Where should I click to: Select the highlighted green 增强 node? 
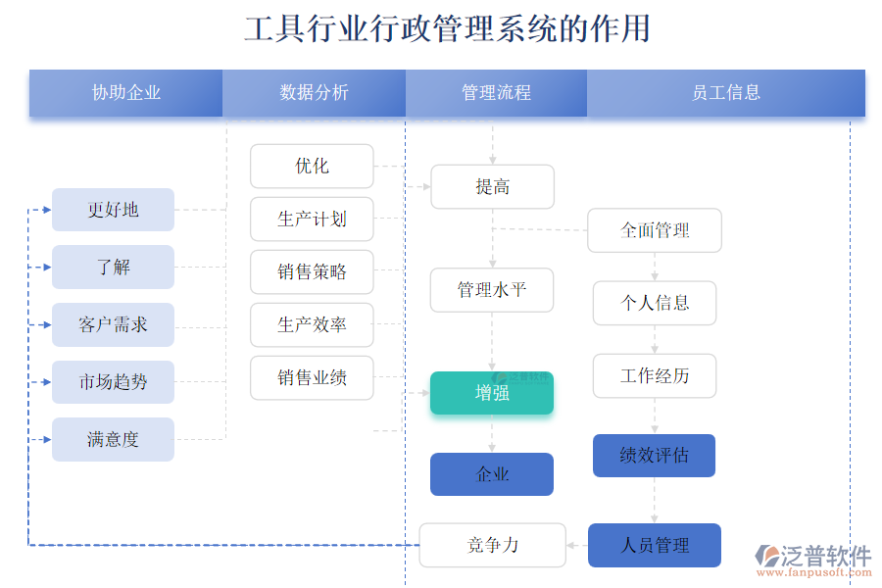point(492,393)
